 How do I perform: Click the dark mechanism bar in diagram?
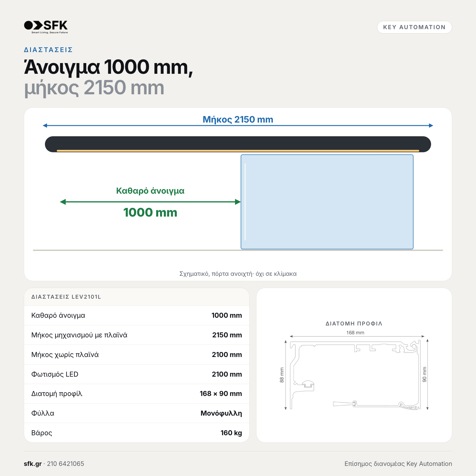click(x=238, y=144)
